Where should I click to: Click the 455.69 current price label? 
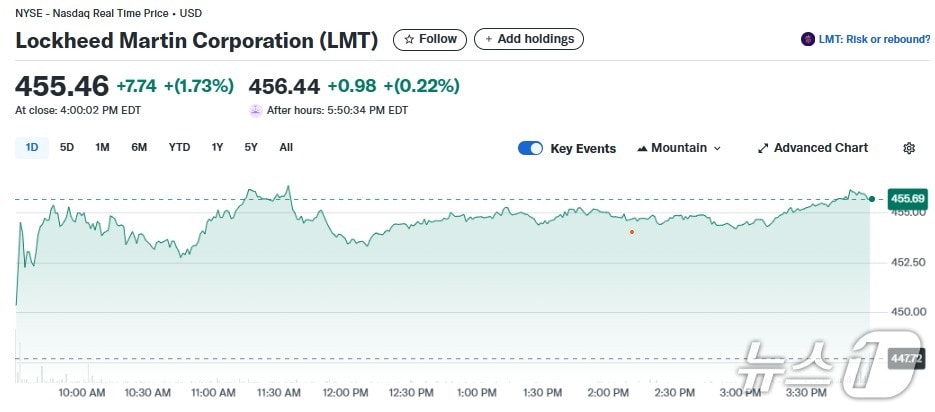click(906, 199)
